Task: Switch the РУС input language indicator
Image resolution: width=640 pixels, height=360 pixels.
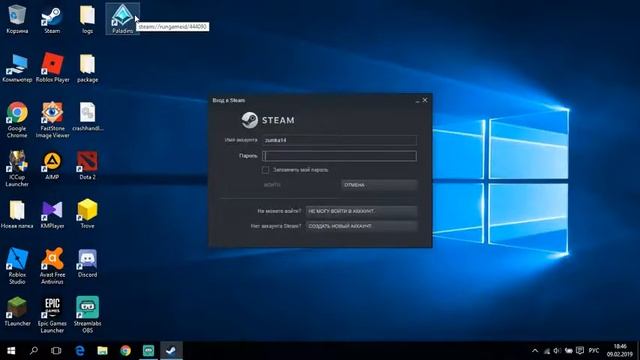Action: (594, 351)
